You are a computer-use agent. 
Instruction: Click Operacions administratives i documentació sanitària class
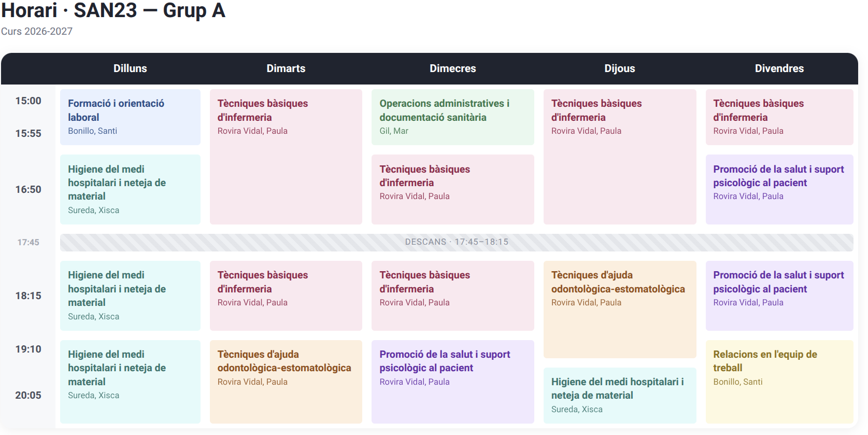pos(453,117)
